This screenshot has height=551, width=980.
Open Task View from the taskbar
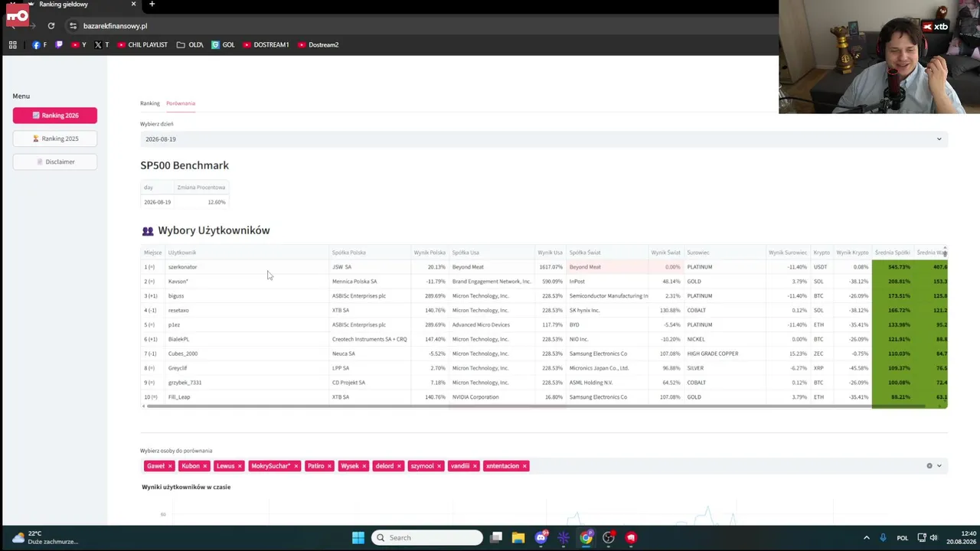pos(496,537)
